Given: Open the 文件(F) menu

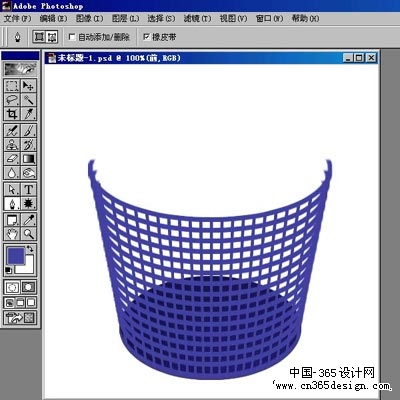Looking at the screenshot, I should coord(17,18).
